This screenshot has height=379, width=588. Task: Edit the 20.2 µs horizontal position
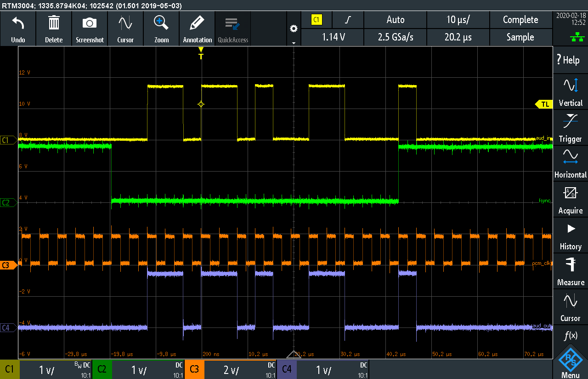click(458, 37)
